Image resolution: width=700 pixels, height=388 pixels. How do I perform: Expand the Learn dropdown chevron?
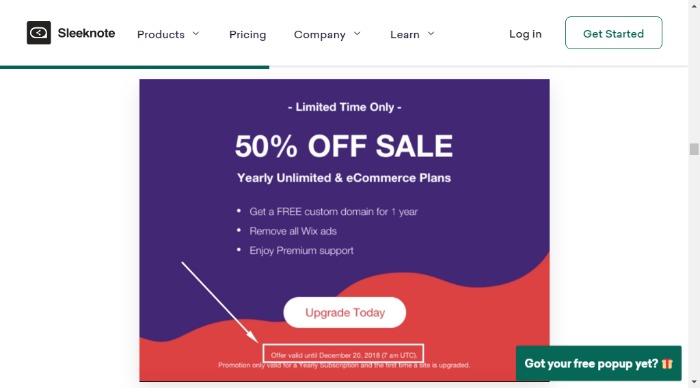431,33
